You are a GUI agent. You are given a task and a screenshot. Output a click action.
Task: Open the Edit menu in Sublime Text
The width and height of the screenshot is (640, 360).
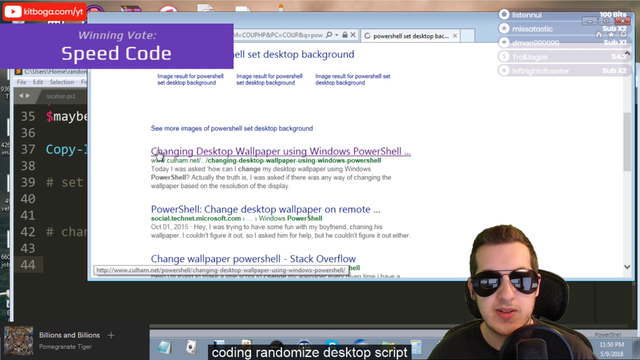coord(38,82)
